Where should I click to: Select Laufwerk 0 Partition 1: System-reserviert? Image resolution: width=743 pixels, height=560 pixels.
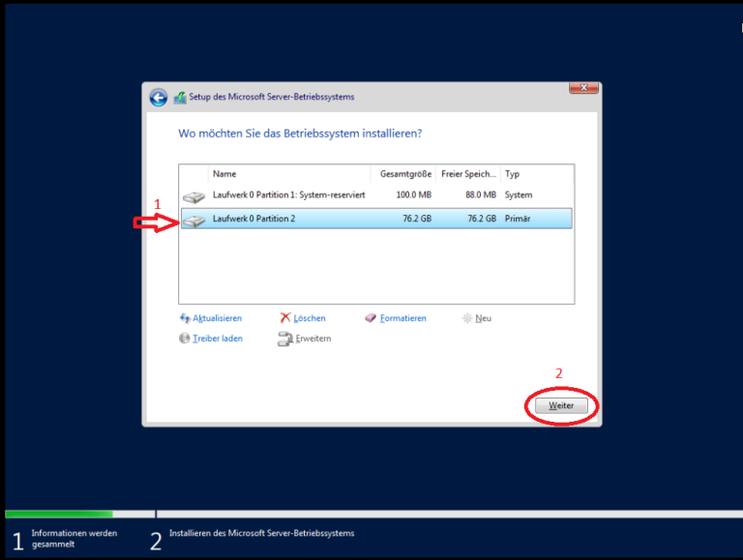(x=376, y=195)
